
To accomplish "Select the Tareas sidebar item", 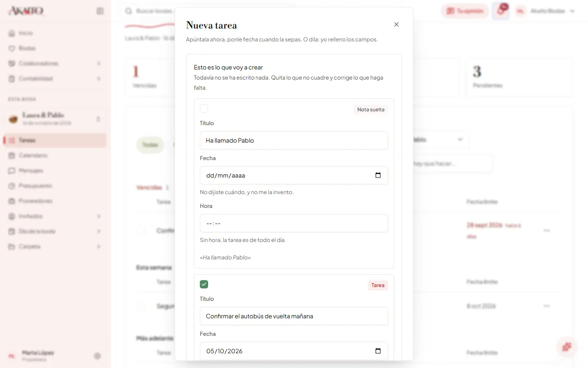I will (55, 140).
